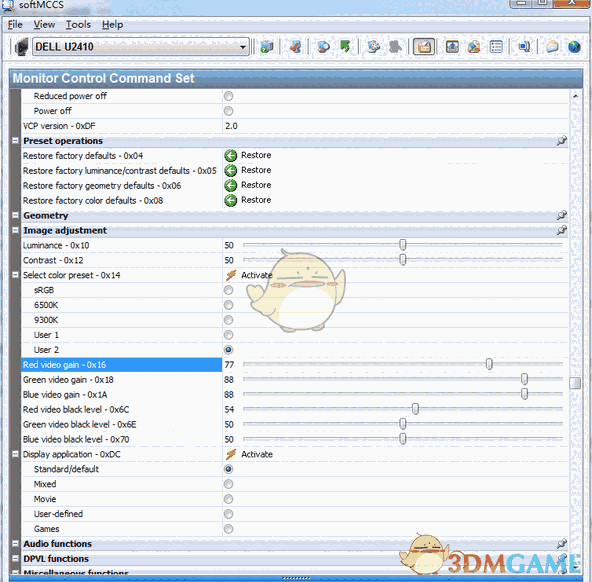Click the color palette toolbar icon

click(x=373, y=47)
